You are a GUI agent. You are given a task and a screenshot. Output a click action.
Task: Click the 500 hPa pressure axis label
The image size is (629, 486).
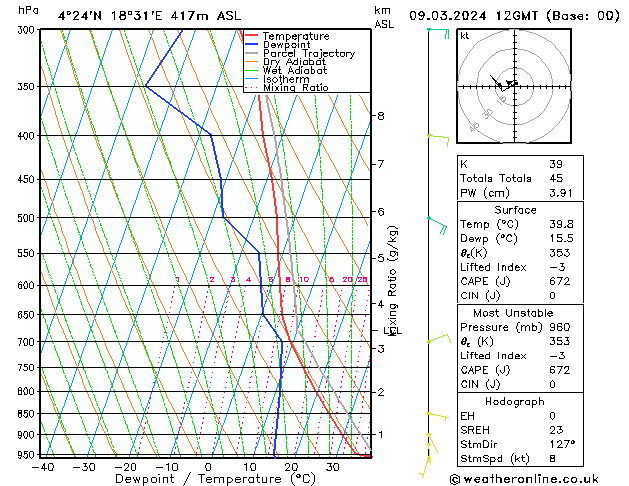point(25,218)
